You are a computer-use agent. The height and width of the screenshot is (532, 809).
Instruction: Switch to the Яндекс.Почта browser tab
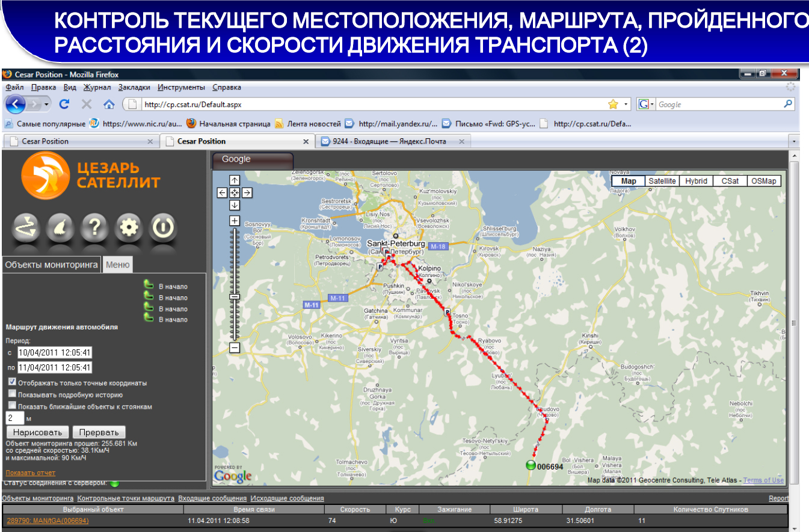coord(393,141)
